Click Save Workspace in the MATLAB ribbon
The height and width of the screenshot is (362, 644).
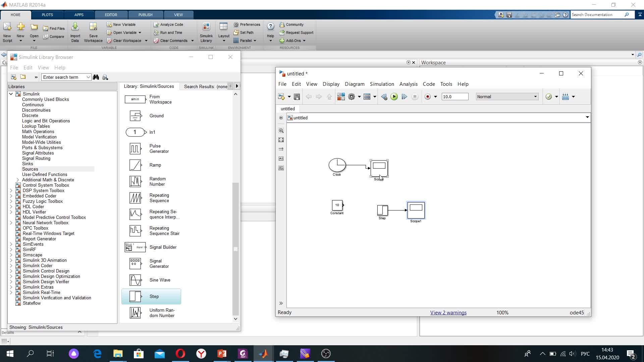coord(93,33)
